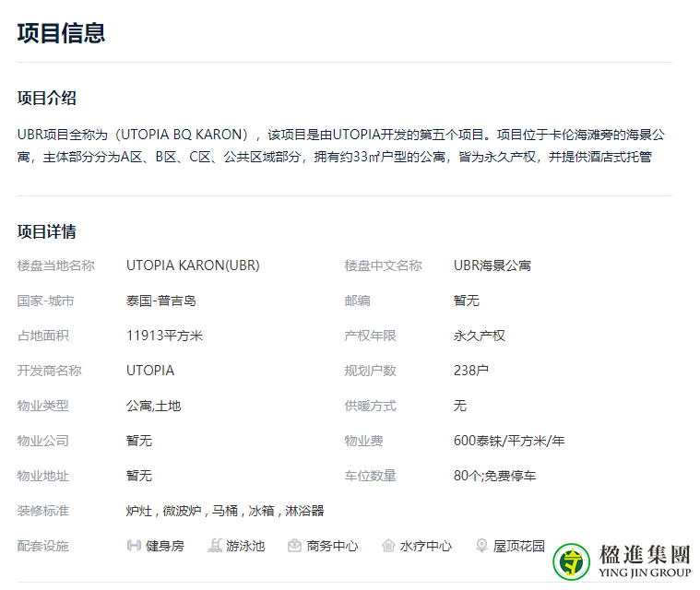Screen dimensions: 700x590
Task: Click the value 11913平方米
Action: (x=165, y=336)
